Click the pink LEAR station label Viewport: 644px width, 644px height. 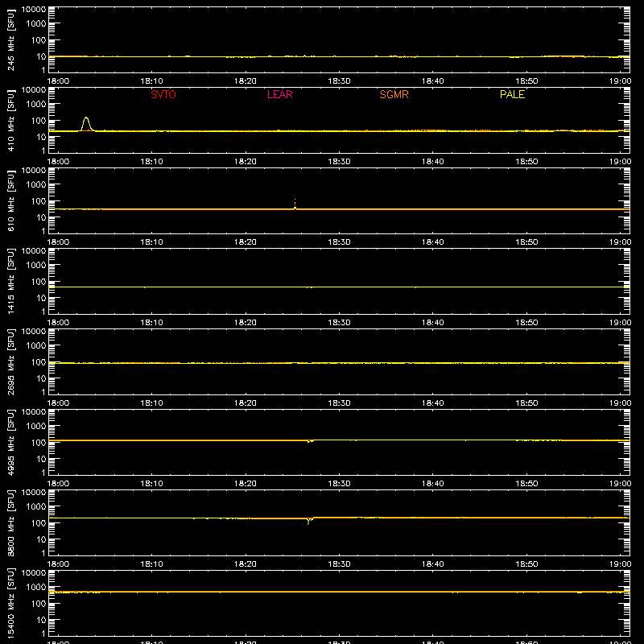coord(279,94)
